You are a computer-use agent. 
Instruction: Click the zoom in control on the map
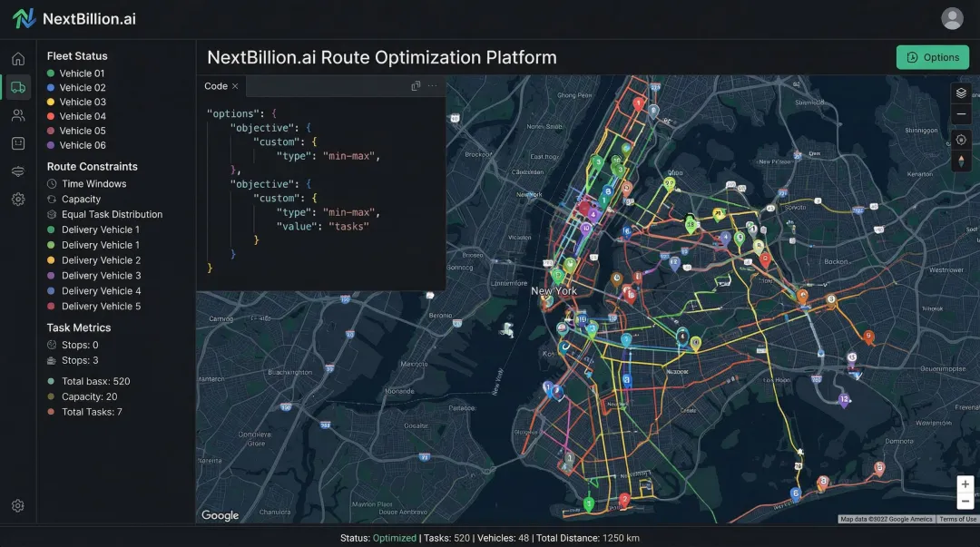point(964,485)
